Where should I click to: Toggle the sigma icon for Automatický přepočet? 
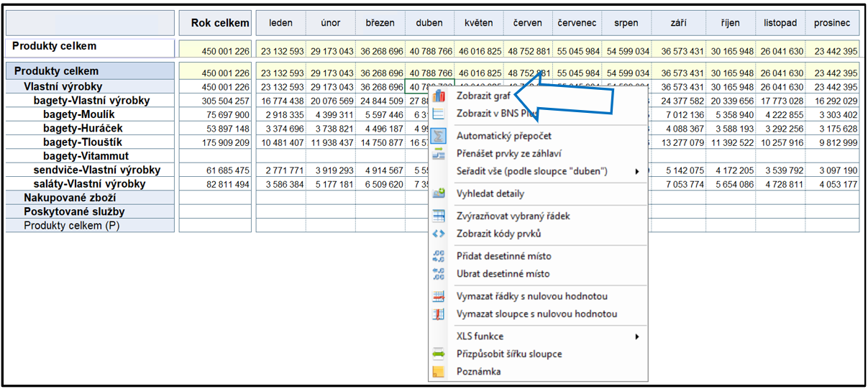tap(439, 135)
